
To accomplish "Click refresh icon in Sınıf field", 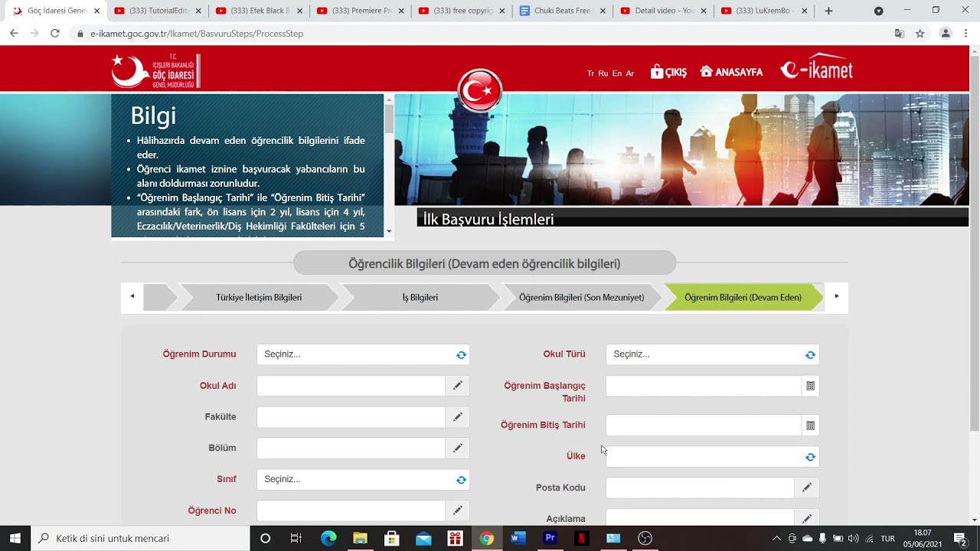I will pos(461,480).
